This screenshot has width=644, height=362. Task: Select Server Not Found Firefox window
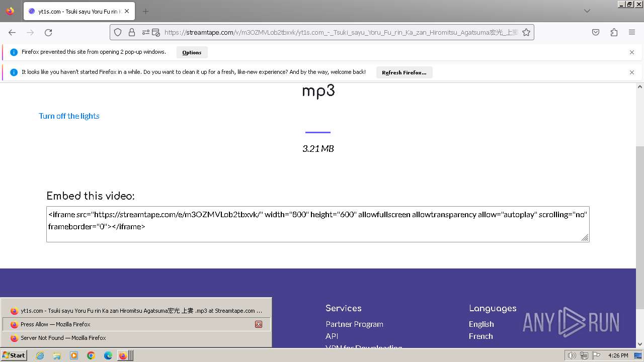click(136, 338)
